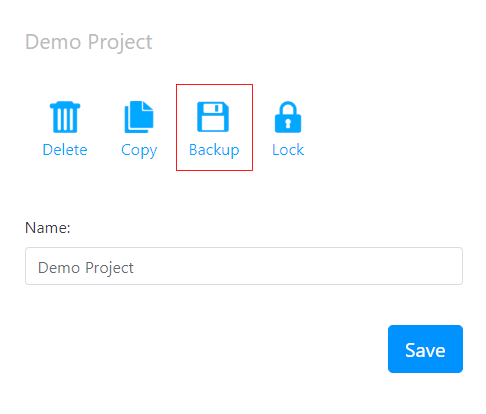486x414 pixels.
Task: Back up the project using the highlighted action
Action: pos(214,127)
